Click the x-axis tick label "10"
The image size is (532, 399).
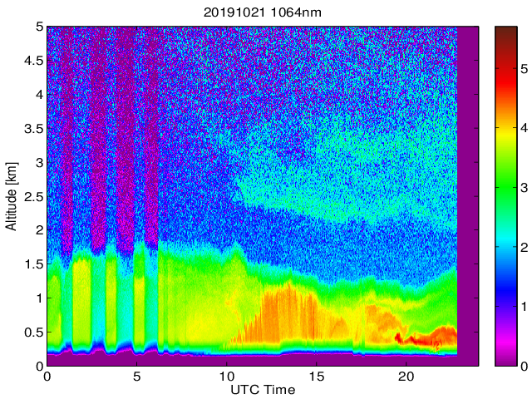pos(226,377)
